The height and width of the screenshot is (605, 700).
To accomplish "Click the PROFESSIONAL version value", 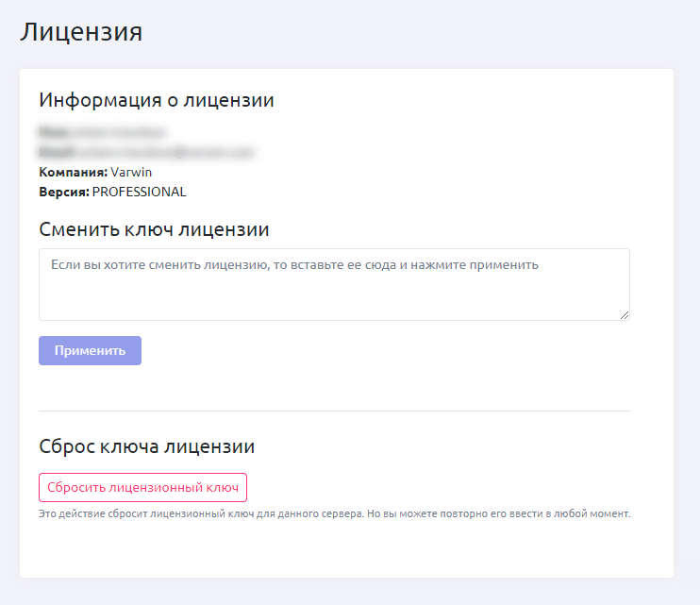I will pos(140,192).
